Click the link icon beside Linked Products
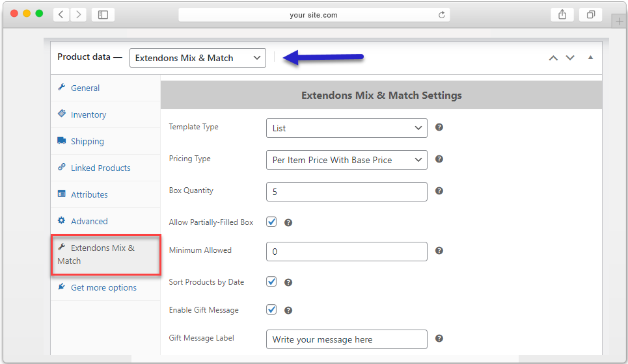Image resolution: width=628 pixels, height=364 pixels. [x=61, y=167]
